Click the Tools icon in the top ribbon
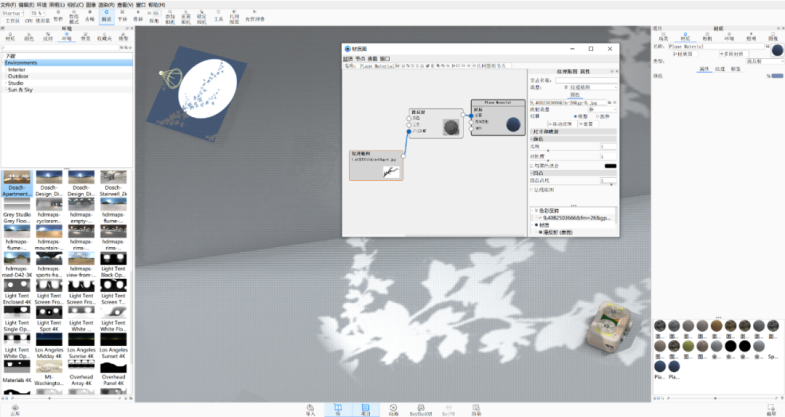Screen dimensions: 785x417 click(218, 16)
